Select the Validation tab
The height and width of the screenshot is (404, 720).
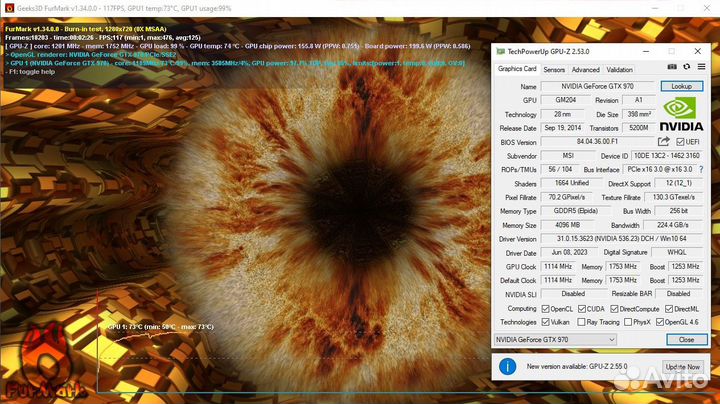[620, 70]
